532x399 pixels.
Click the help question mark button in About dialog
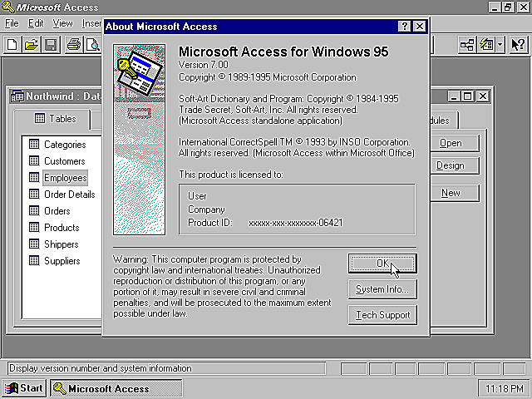click(404, 27)
